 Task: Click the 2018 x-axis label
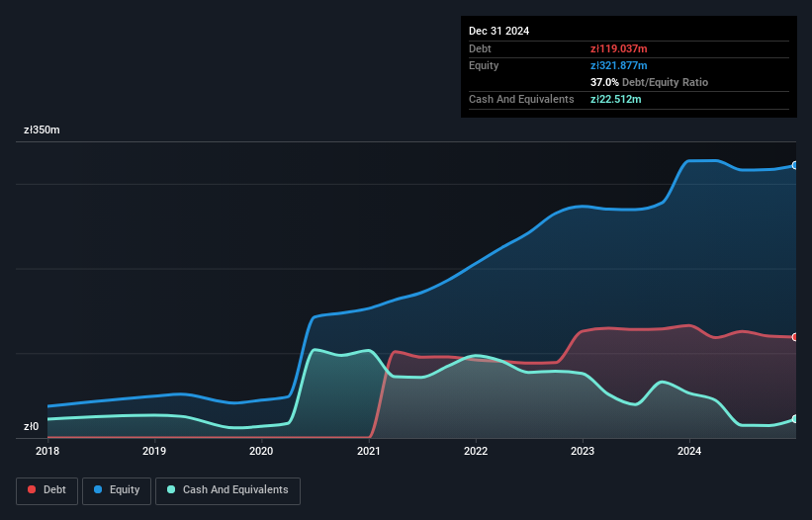[47, 451]
